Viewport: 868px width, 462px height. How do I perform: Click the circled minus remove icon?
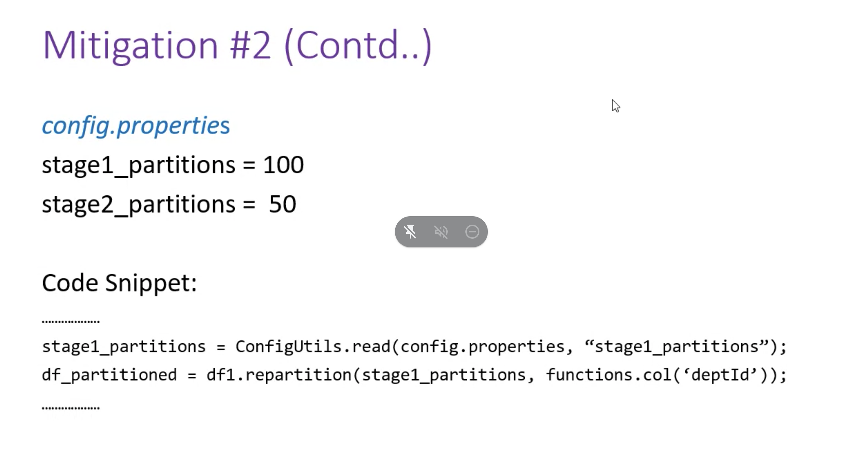(472, 232)
